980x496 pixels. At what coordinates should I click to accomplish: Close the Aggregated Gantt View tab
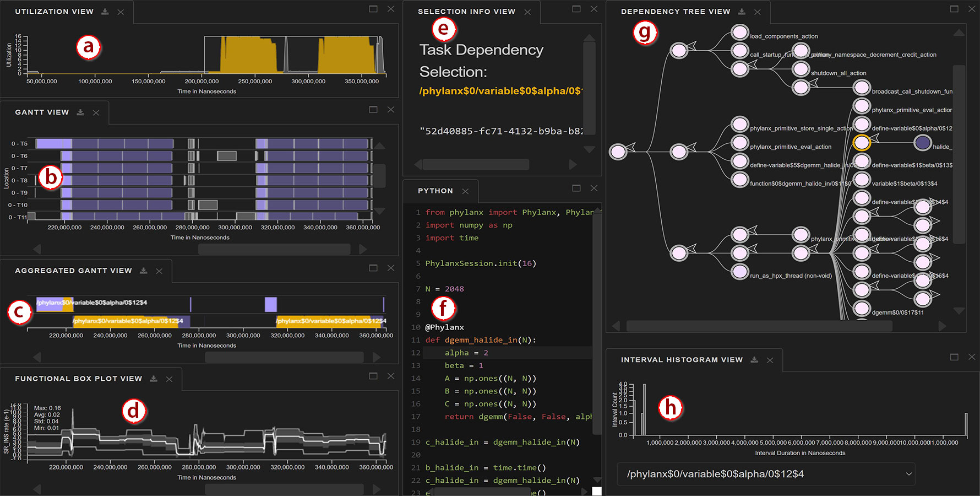point(159,271)
